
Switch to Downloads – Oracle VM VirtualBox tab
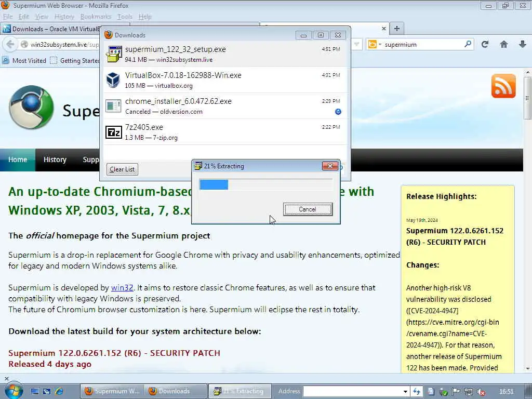pyautogui.click(x=51, y=29)
